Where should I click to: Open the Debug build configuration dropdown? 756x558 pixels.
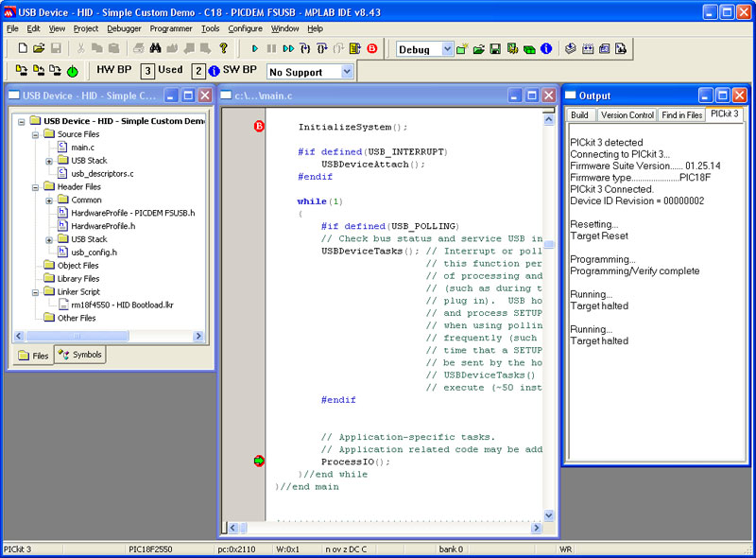pos(447,49)
